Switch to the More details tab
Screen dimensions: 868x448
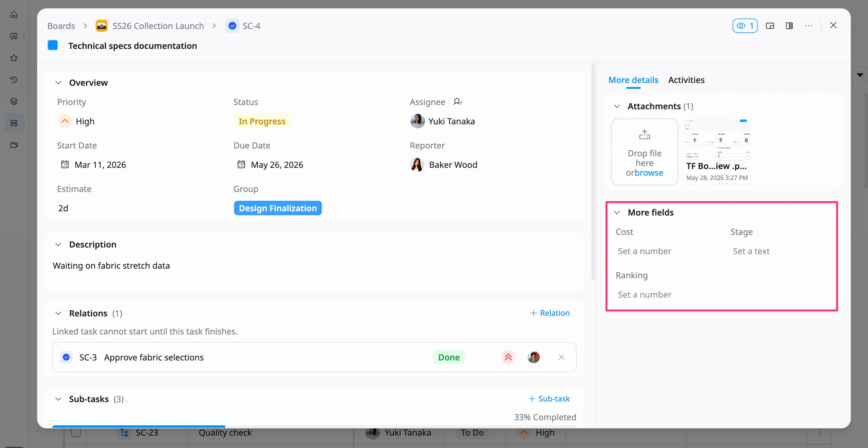click(x=633, y=80)
